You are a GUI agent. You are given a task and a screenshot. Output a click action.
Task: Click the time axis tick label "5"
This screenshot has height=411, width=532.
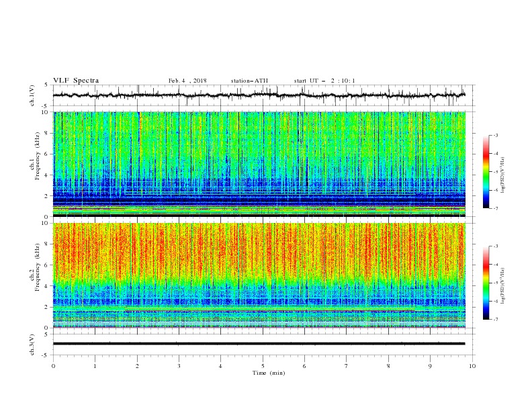point(263,366)
